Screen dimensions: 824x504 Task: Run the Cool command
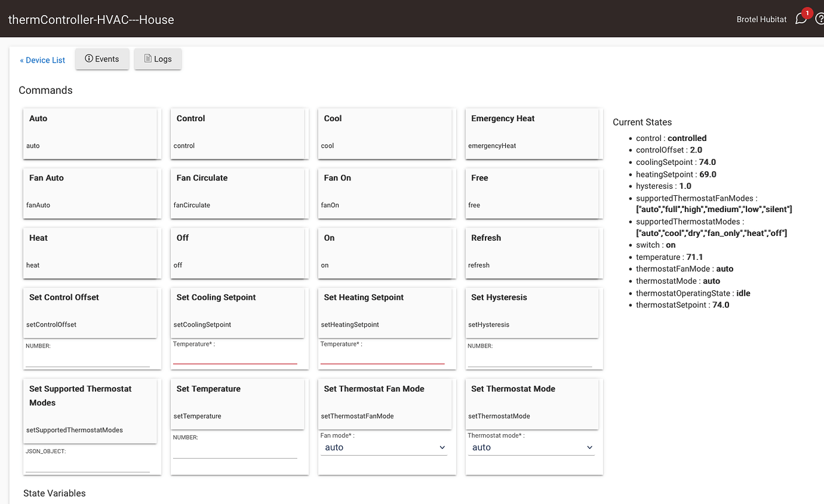tap(386, 133)
